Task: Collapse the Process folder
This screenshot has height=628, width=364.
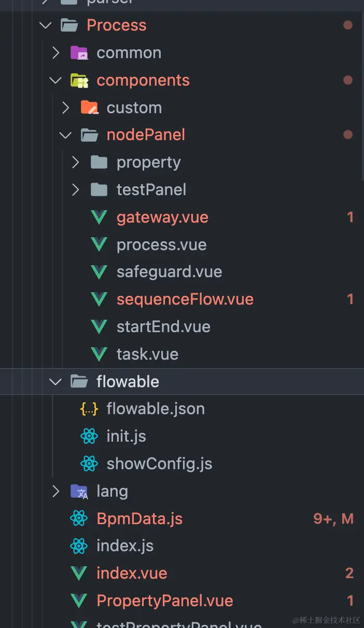Action: click(45, 25)
